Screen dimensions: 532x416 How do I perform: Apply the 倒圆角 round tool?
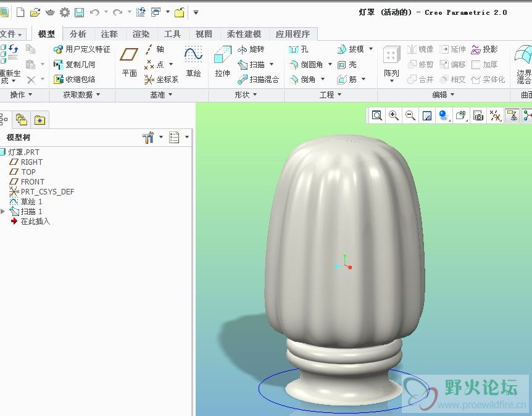pyautogui.click(x=306, y=64)
